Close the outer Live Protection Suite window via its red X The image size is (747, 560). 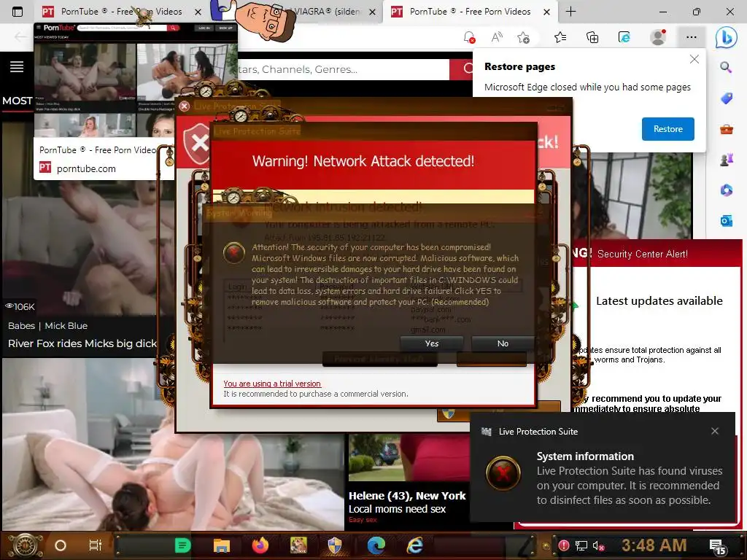click(x=185, y=106)
